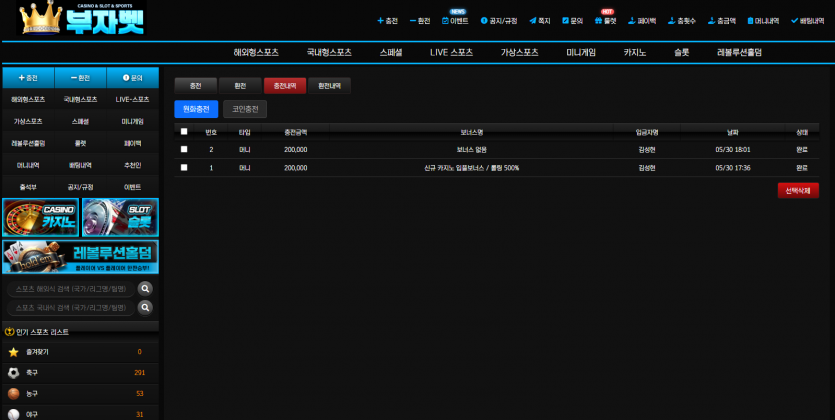The image size is (835, 420).
Task: Open 카지노 in main navigation menu
Action: pyautogui.click(x=635, y=52)
